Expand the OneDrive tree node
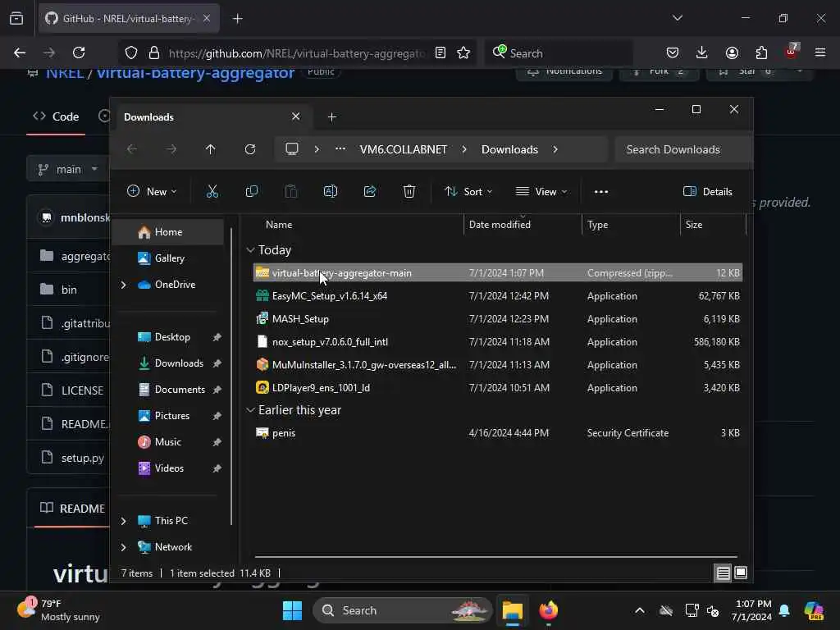This screenshot has height=630, width=840. coord(124,285)
